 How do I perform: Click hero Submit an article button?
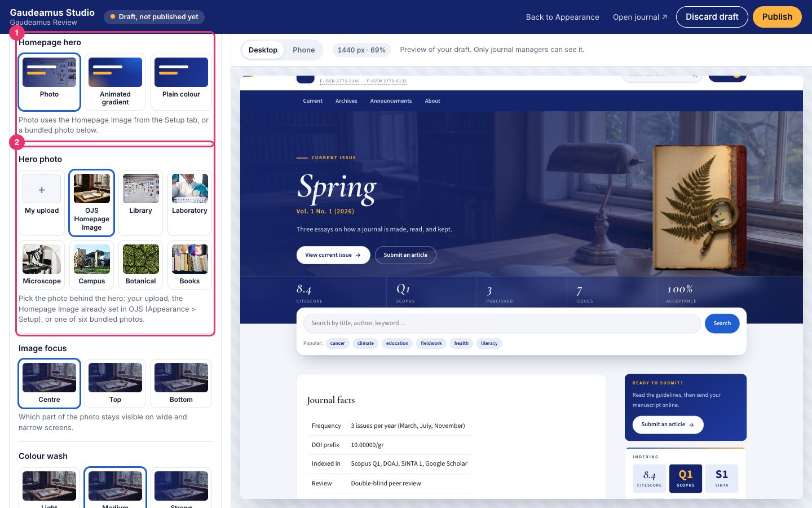(405, 255)
